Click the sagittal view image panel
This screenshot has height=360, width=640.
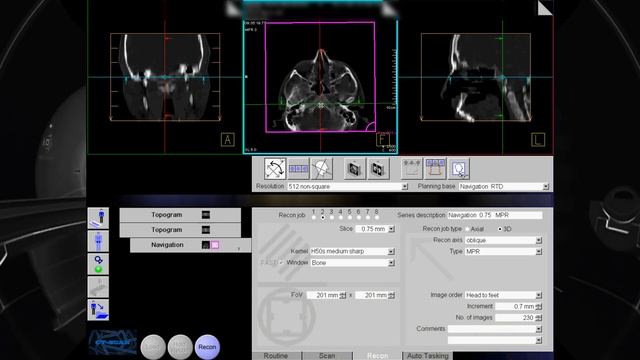[x=476, y=77]
